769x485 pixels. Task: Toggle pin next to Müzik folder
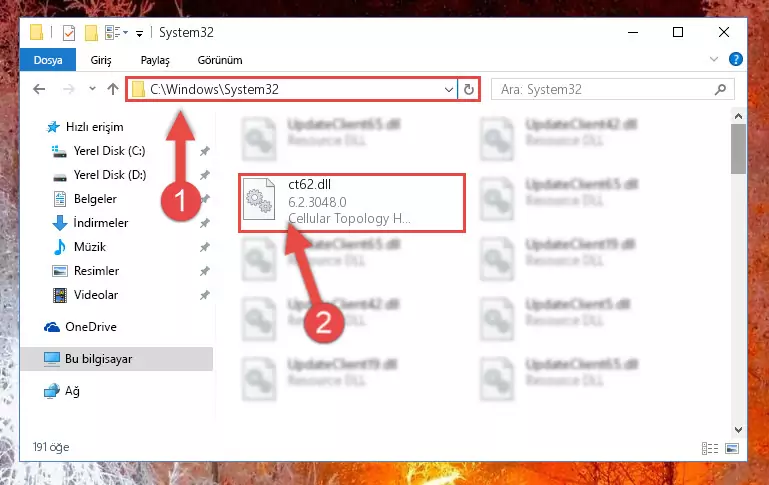[x=205, y=247]
